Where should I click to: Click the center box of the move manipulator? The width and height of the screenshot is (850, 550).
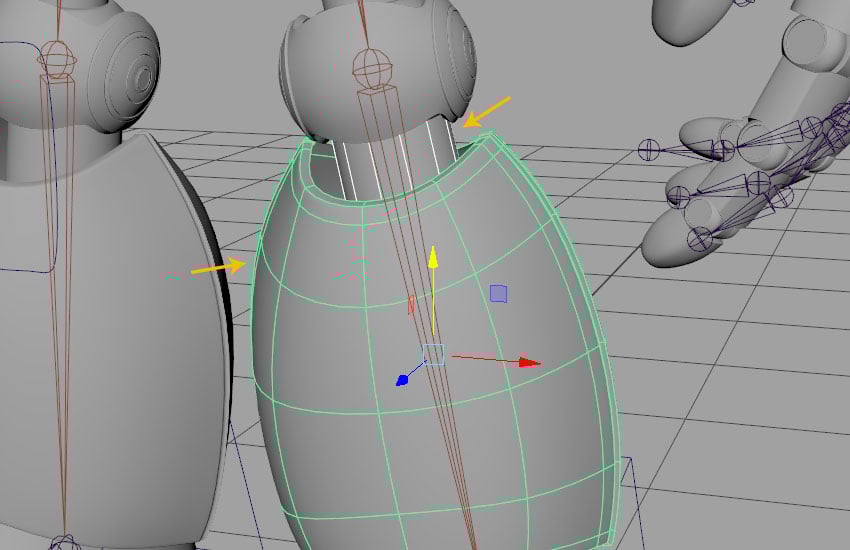(x=433, y=354)
